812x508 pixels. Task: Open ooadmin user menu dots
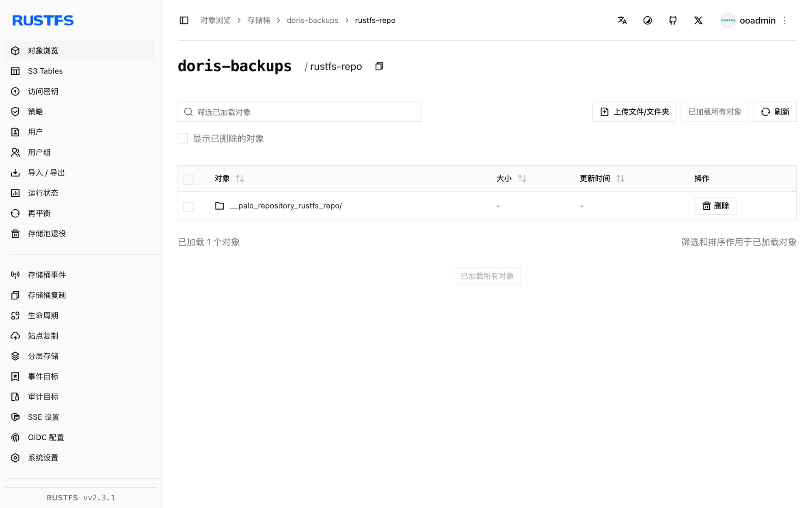pos(785,20)
